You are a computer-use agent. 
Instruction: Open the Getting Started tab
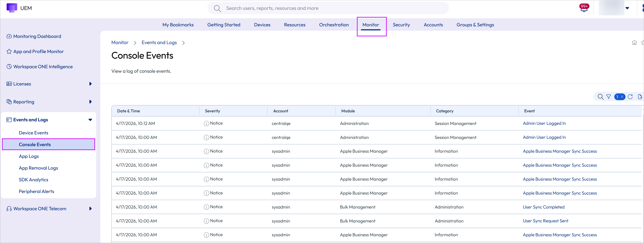[224, 25]
